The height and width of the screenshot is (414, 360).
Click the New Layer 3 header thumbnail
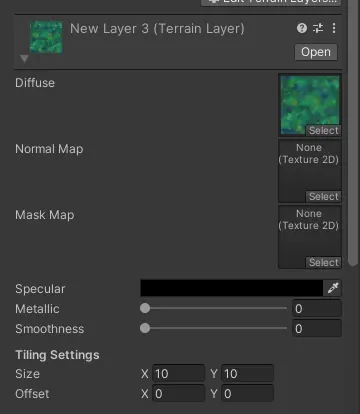tap(46, 37)
